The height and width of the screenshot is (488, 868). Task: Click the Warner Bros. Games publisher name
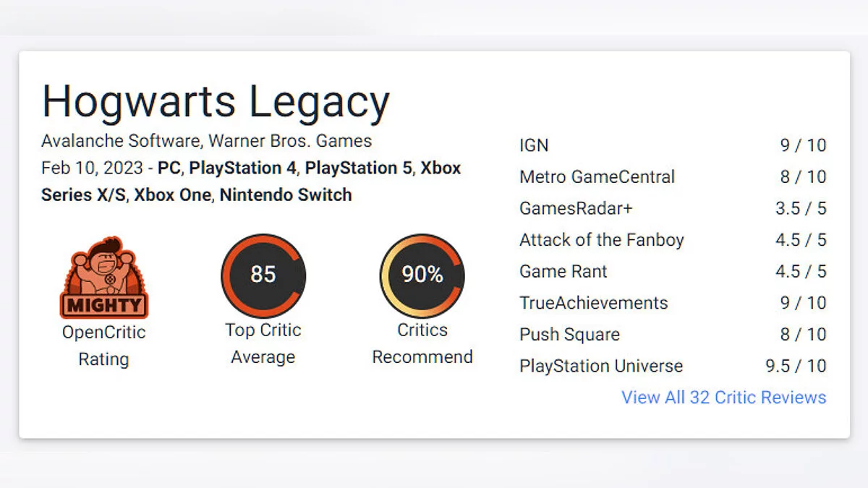(x=290, y=141)
